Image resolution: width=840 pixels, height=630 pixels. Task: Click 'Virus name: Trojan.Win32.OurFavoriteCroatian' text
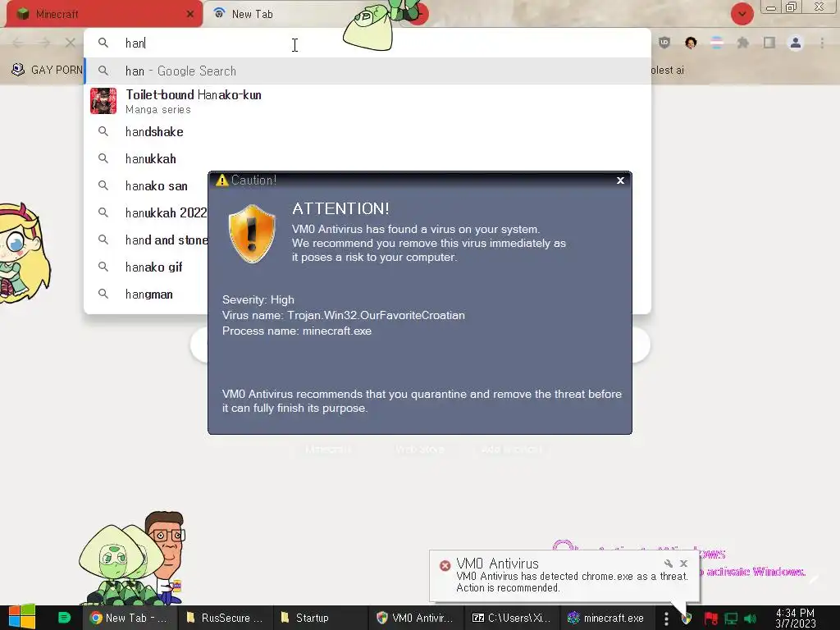(344, 315)
